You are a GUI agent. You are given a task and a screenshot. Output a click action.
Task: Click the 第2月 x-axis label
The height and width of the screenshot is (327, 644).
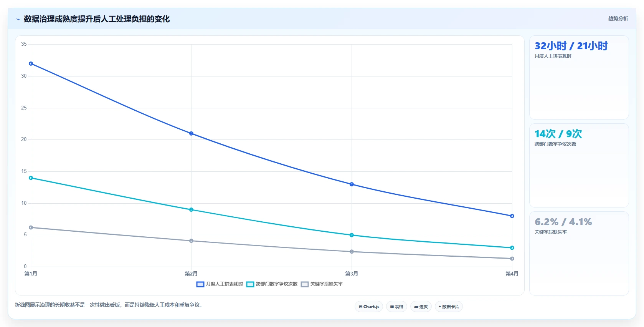point(191,274)
